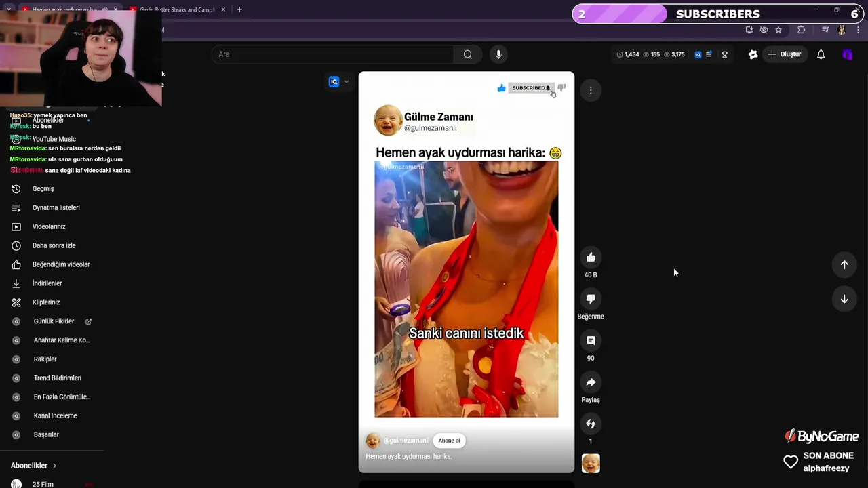868x488 pixels.
Task: Open Başarılar in sidebar
Action: pyautogui.click(x=46, y=435)
